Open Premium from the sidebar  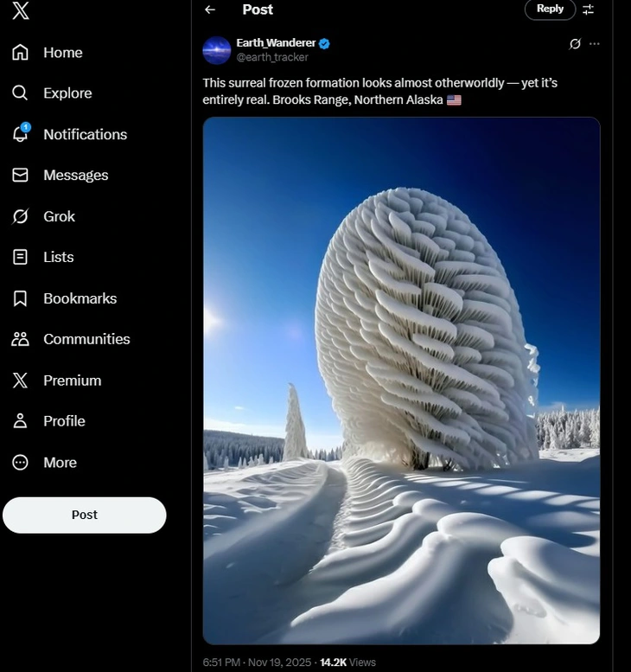[x=72, y=381]
